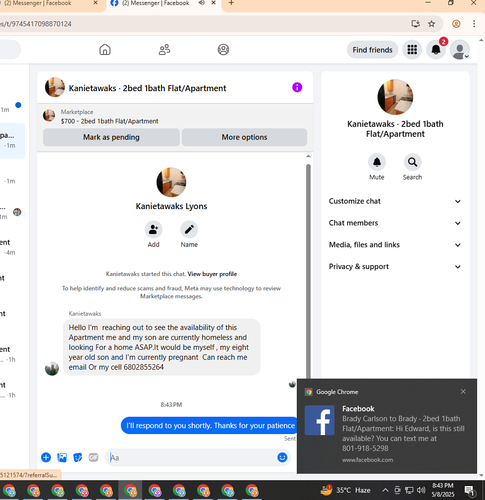Open Chrome profile icon
485x500 pixels.
[x=456, y=24]
